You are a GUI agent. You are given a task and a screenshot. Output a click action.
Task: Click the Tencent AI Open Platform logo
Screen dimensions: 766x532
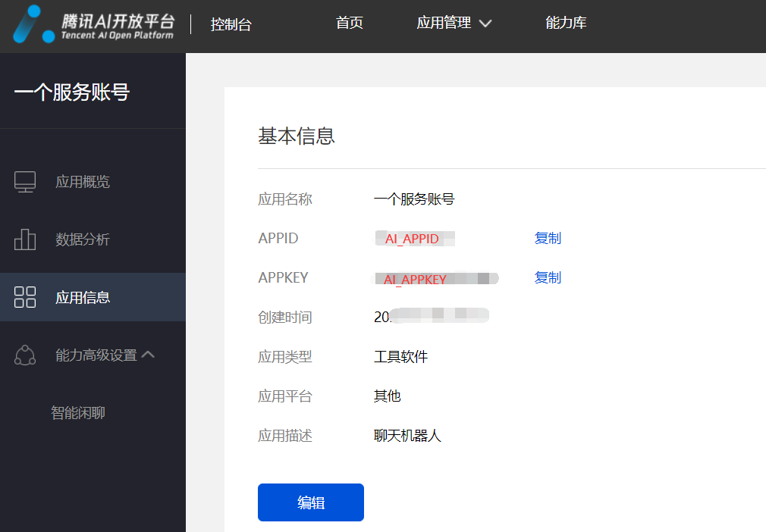(93, 24)
